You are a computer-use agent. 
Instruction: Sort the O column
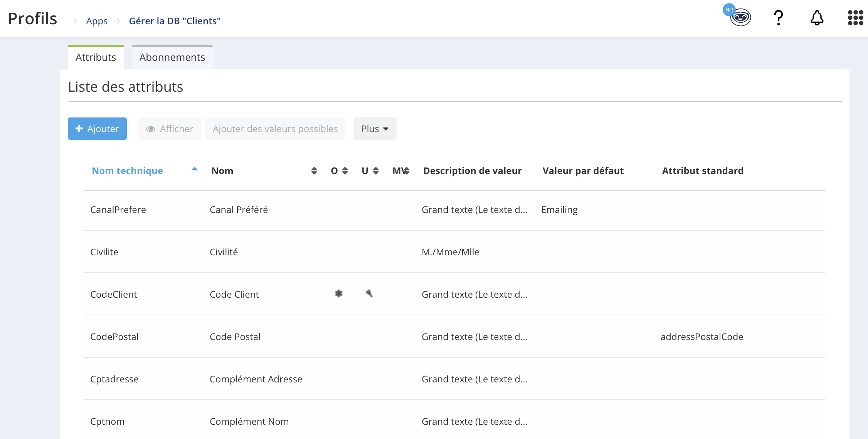pyautogui.click(x=345, y=171)
